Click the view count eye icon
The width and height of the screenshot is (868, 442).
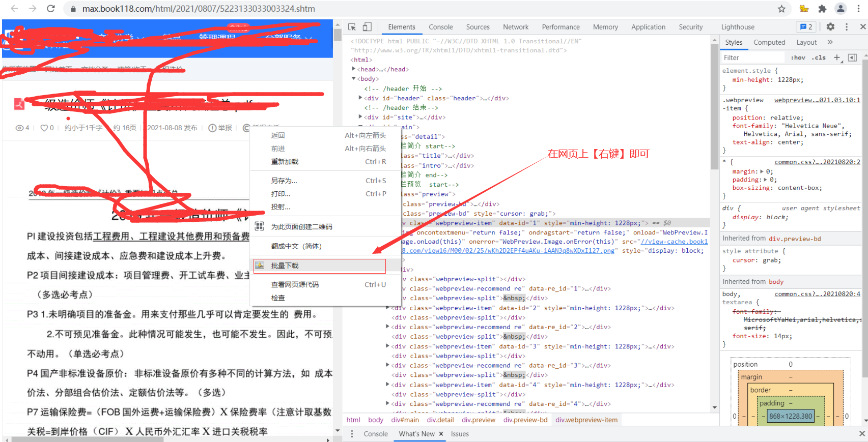[19, 128]
